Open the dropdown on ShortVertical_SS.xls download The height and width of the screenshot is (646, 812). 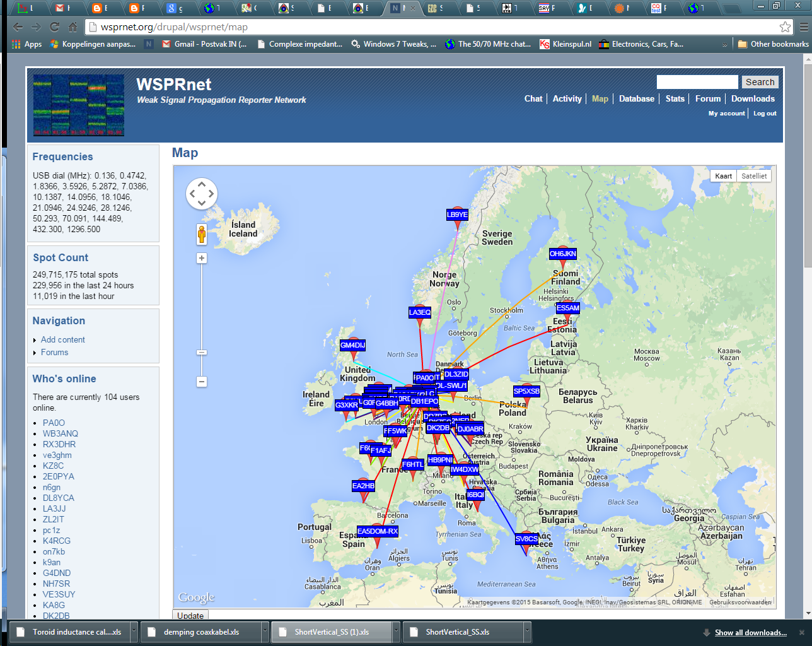[527, 631]
